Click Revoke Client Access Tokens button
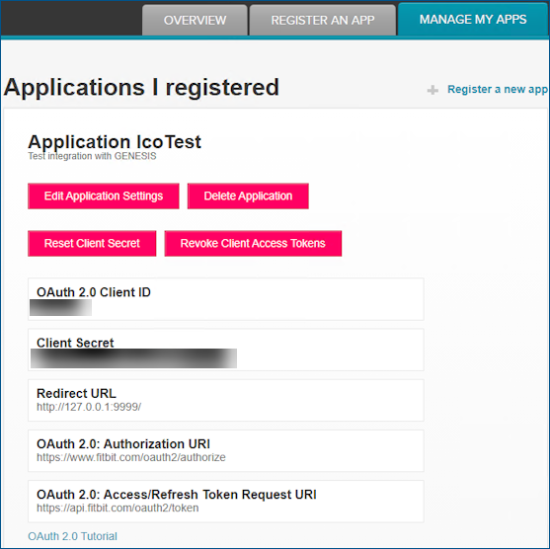This screenshot has width=550, height=549. 253,243
